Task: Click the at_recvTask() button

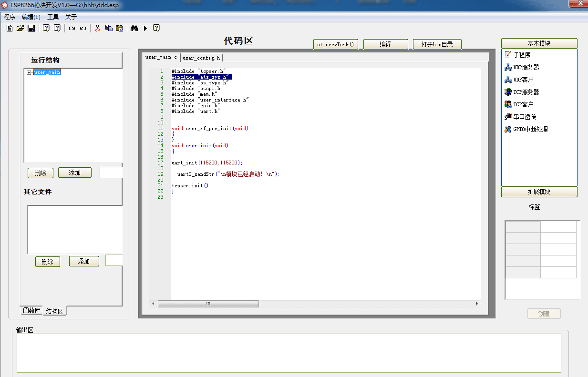Action: [x=336, y=44]
